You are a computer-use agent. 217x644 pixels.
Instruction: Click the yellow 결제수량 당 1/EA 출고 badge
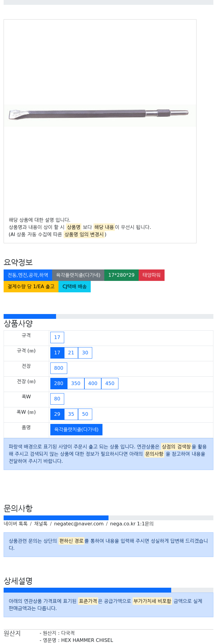point(31,287)
